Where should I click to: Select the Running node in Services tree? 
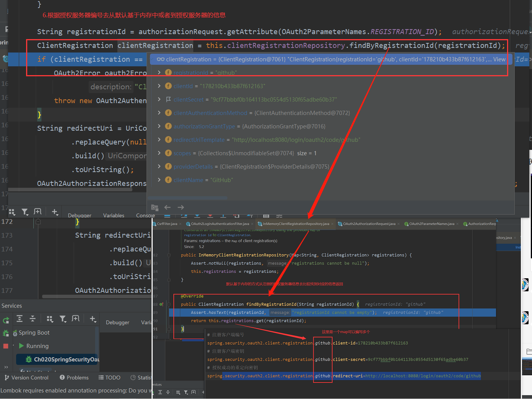tap(37, 346)
